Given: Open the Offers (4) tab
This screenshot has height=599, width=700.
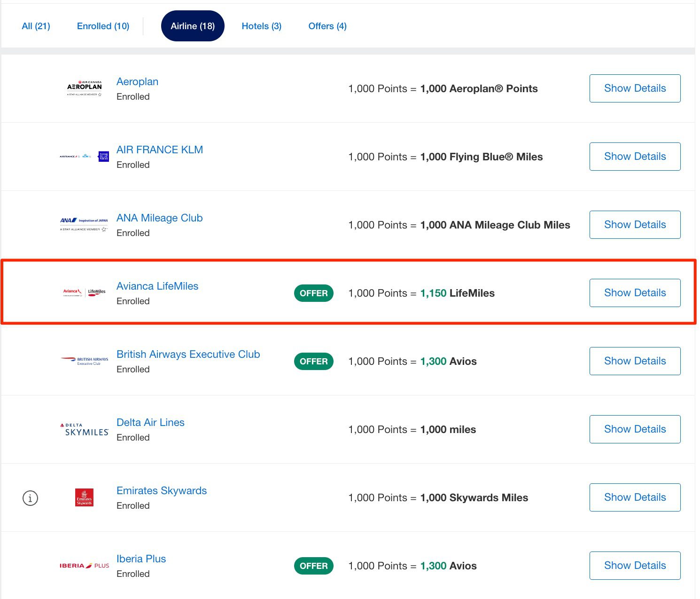Looking at the screenshot, I should click(327, 26).
